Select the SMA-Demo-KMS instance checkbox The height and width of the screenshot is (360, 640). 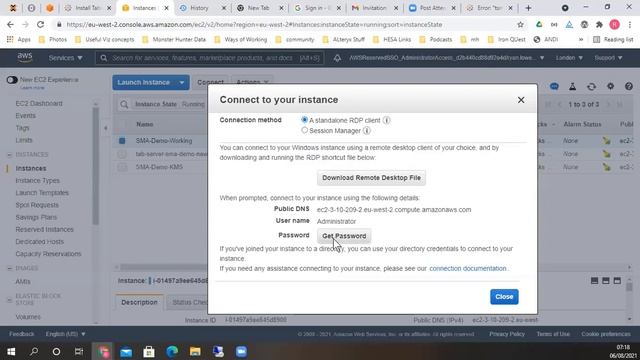pos(122,167)
